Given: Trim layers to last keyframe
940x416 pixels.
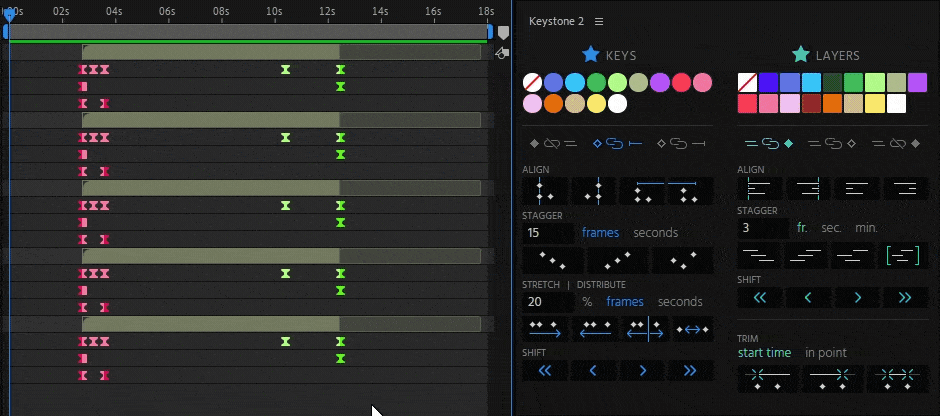Looking at the screenshot, I should pos(832,379).
